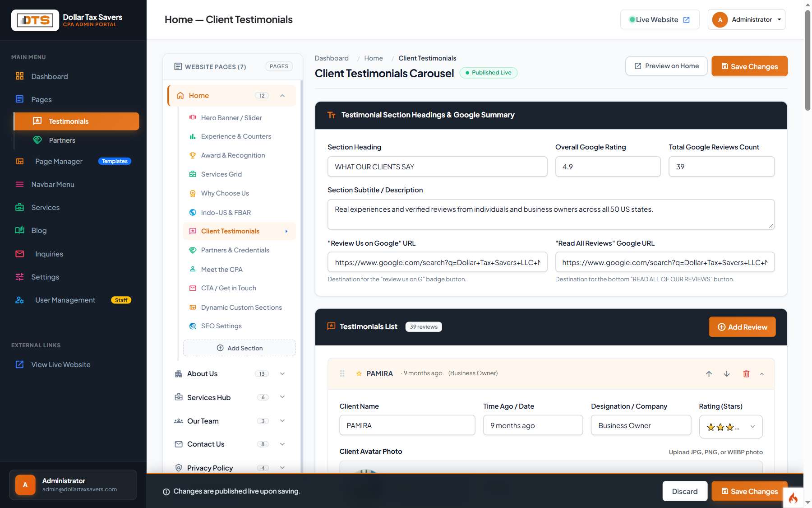Open the Administrator account dropdown
The image size is (812, 508).
point(747,20)
